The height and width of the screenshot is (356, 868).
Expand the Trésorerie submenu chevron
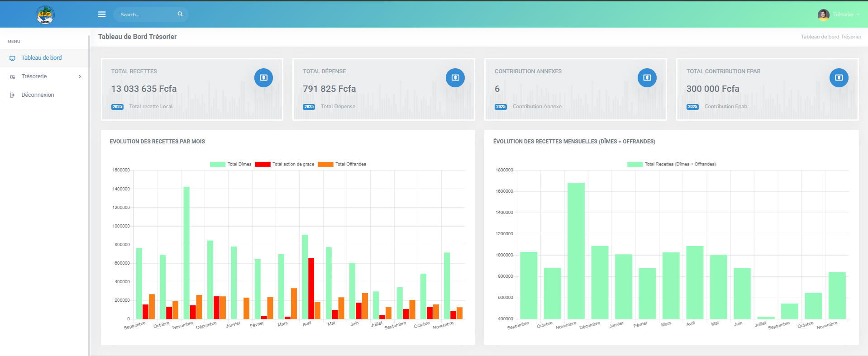pyautogui.click(x=80, y=76)
